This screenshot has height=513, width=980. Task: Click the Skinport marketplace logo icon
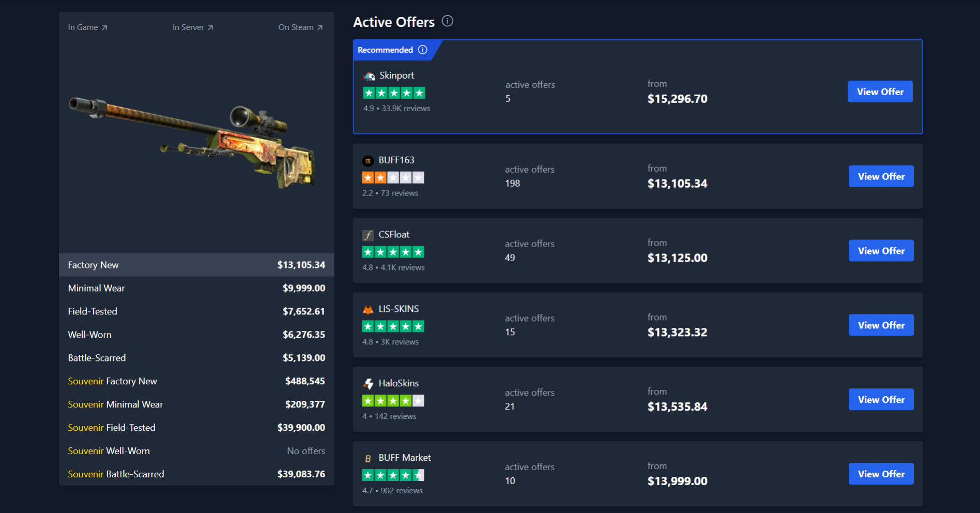(x=369, y=76)
